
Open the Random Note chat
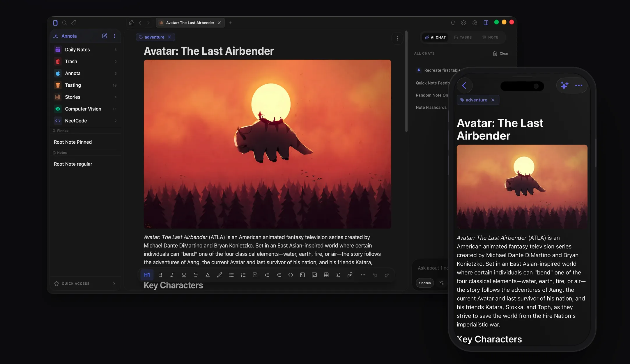[x=432, y=95]
